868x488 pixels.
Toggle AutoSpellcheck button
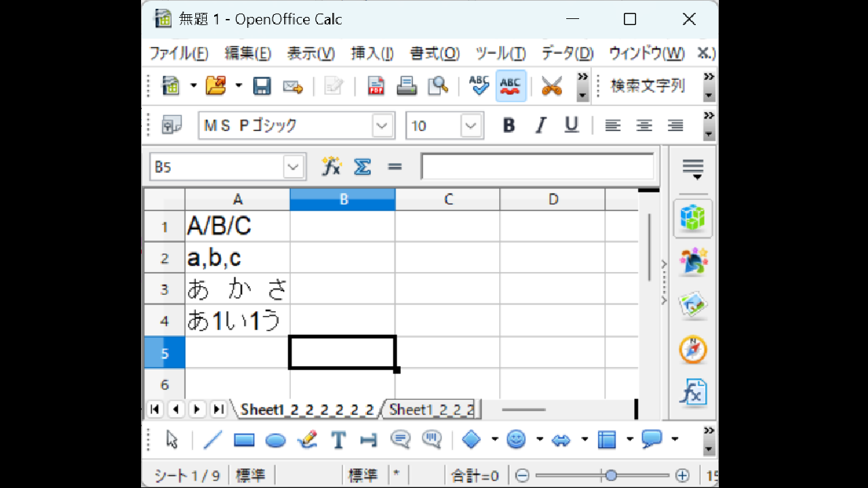511,86
